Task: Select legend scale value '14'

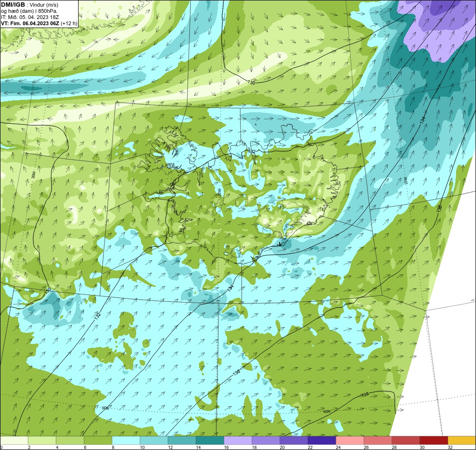Action: coord(198,447)
